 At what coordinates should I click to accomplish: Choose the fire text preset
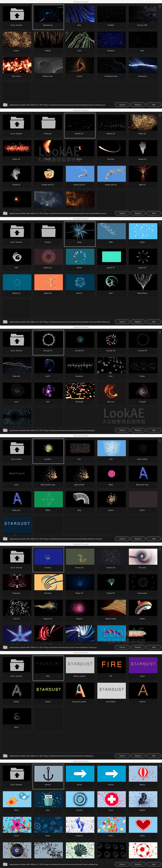(x=111, y=665)
